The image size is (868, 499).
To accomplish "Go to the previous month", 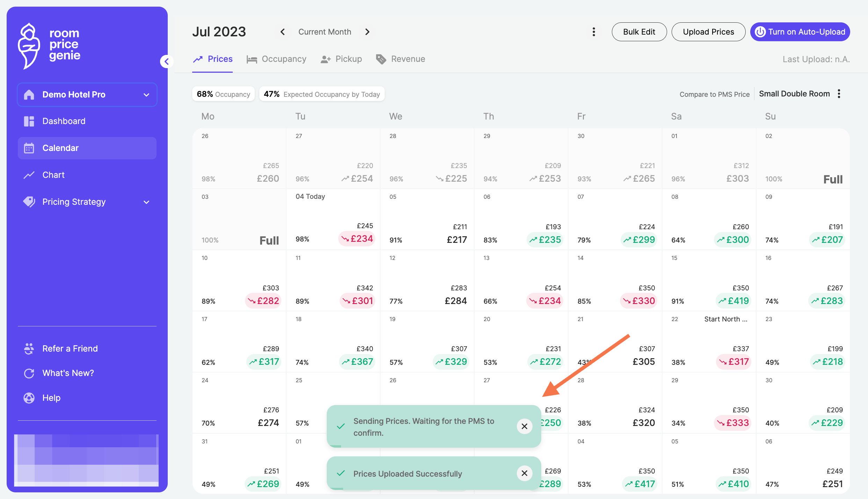I will pos(283,32).
